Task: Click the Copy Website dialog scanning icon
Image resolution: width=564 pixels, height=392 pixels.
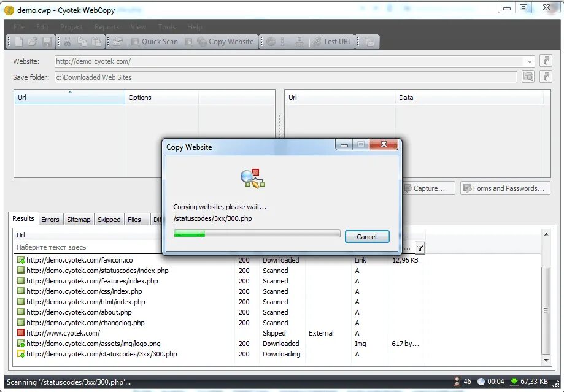Action: (x=253, y=179)
